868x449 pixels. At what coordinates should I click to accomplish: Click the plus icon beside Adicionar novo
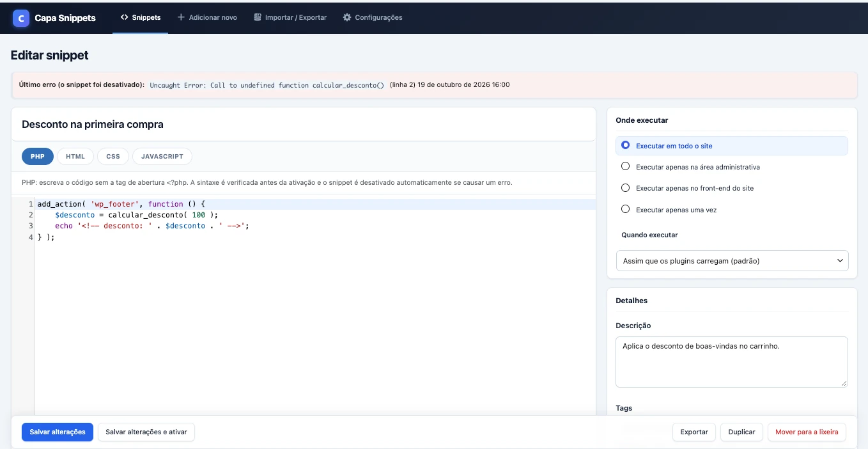[181, 17]
